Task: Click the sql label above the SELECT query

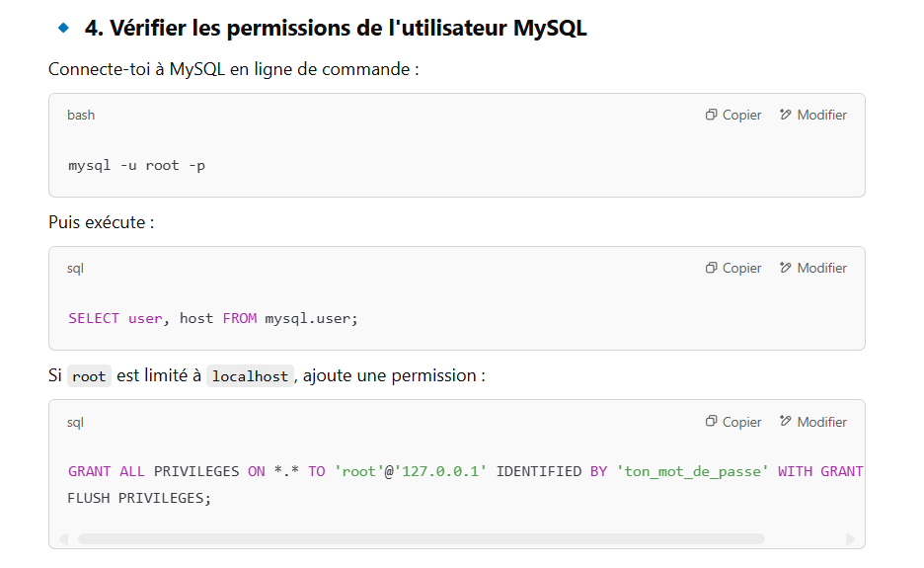Action: coord(75,269)
